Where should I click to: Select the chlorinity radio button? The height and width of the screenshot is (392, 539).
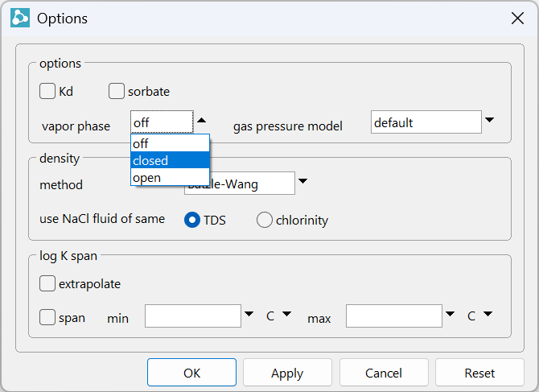tap(264, 220)
